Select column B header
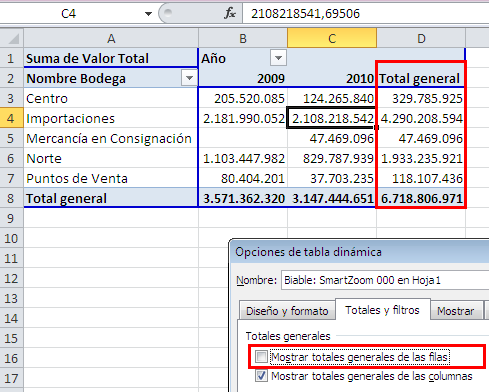489x392 pixels. click(243, 38)
